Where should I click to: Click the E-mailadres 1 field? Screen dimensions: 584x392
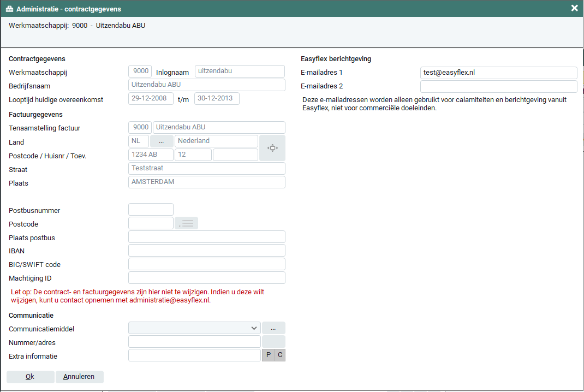click(x=498, y=73)
